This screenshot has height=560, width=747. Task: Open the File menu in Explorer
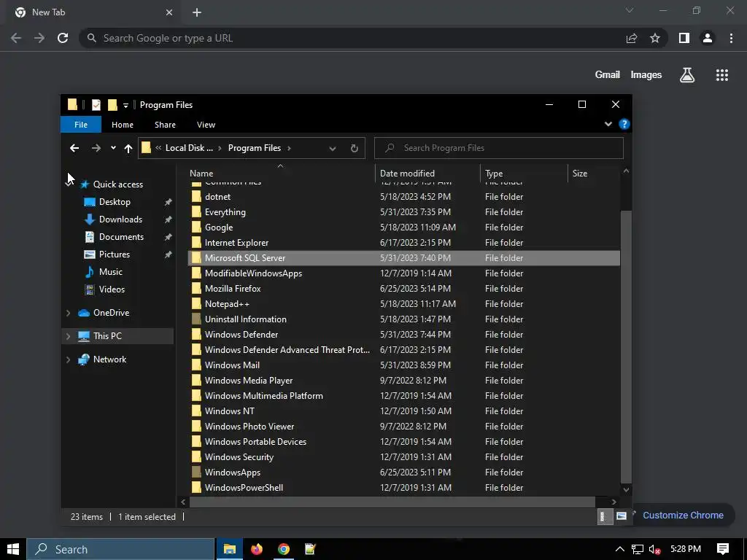81,125
